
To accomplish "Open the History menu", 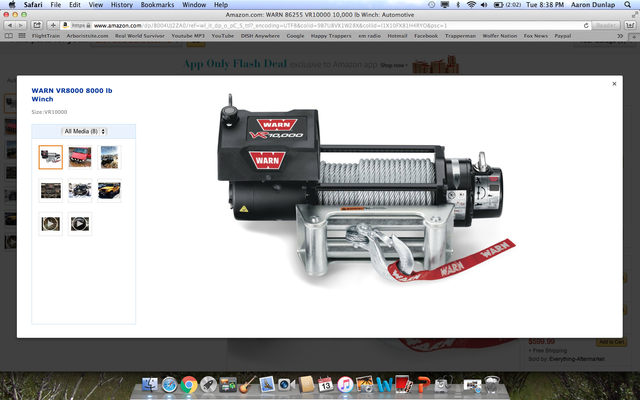I will click(x=121, y=5).
